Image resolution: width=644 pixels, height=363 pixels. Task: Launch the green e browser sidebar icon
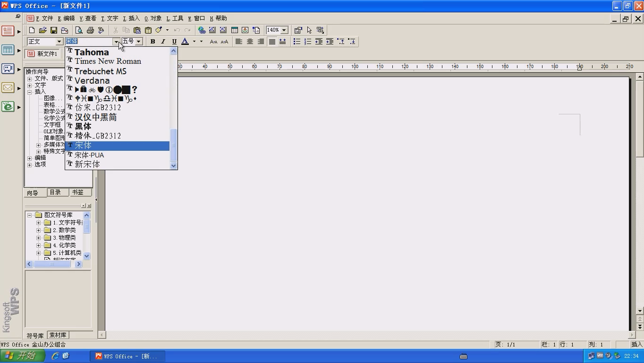[x=8, y=106]
